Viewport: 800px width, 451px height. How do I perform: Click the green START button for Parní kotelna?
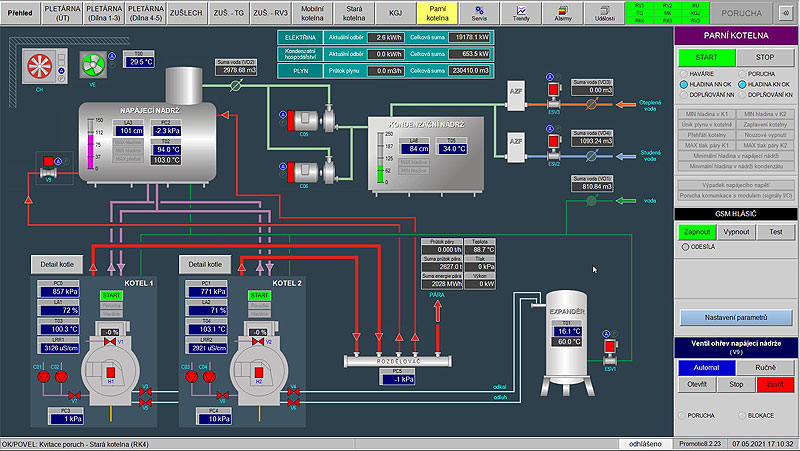(706, 57)
